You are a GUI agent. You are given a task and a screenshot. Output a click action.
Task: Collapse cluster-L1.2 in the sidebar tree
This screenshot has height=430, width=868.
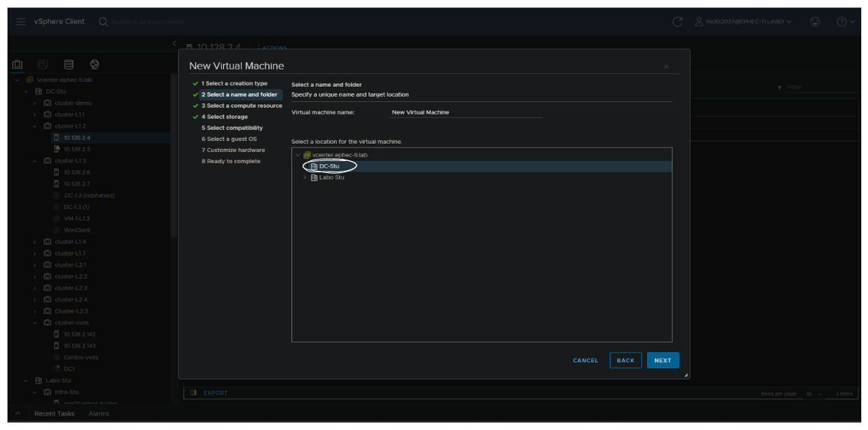pyautogui.click(x=34, y=126)
